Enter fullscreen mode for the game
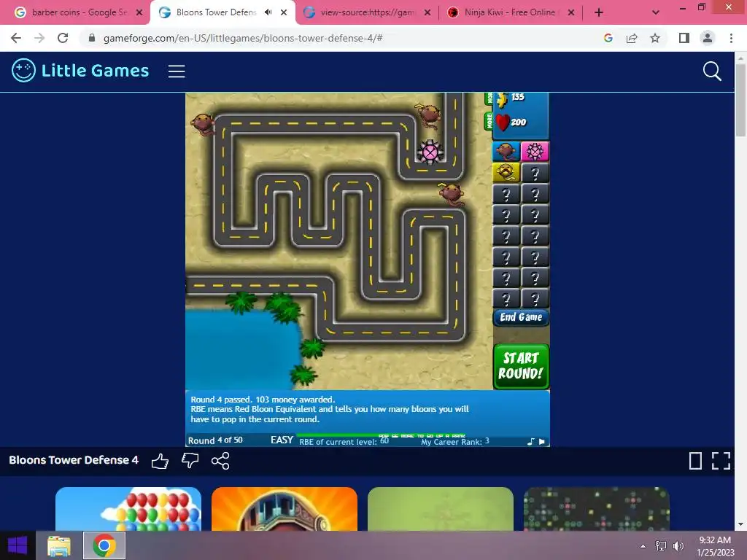This screenshot has height=560, width=747. (721, 461)
